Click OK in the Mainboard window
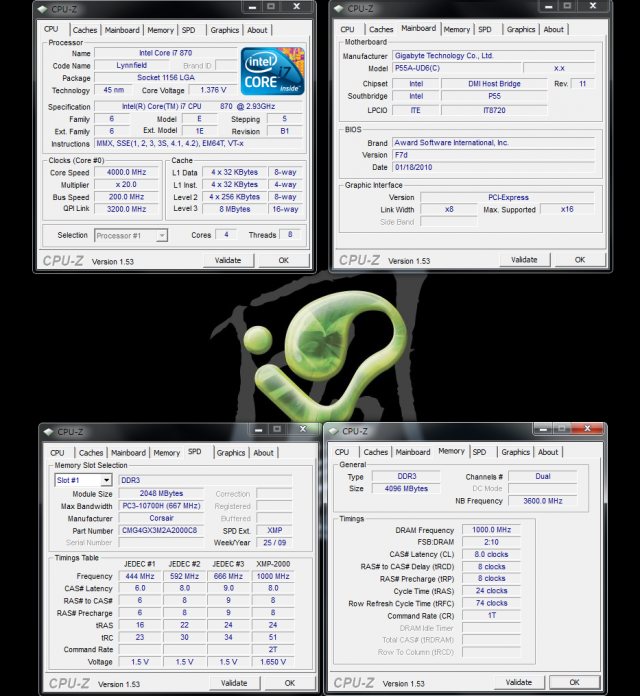The width and height of the screenshot is (640, 697). [580, 260]
